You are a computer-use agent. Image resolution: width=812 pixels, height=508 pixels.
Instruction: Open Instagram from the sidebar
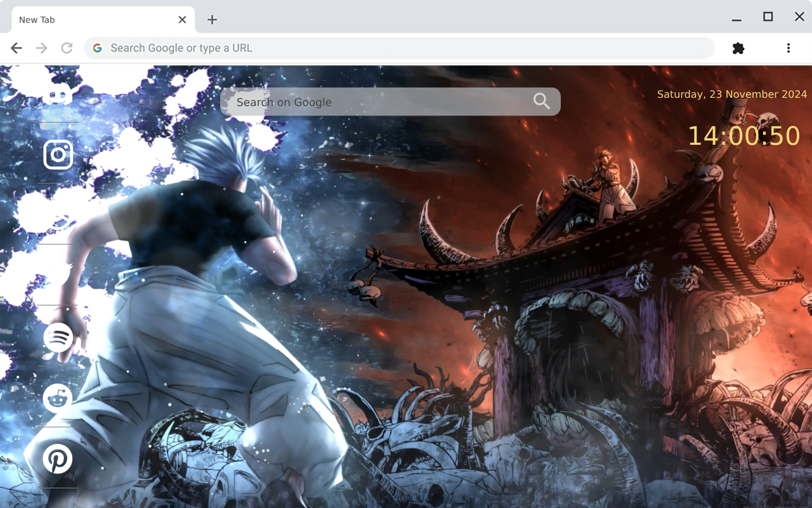point(58,154)
